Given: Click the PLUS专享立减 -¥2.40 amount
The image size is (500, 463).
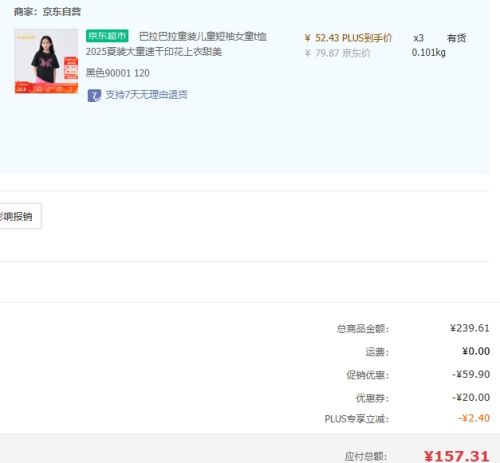Looking at the screenshot, I should (x=474, y=418).
